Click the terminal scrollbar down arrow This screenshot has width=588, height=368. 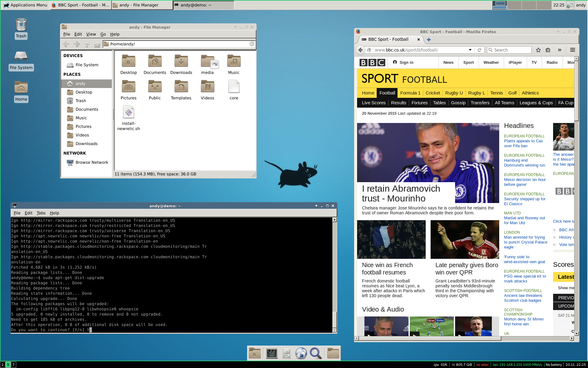[x=334, y=330]
